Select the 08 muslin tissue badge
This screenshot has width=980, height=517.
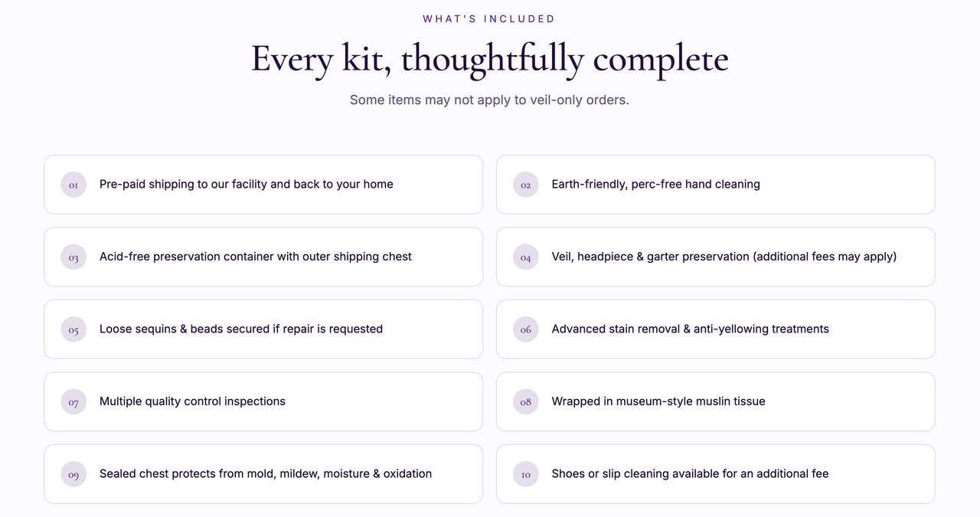[x=526, y=401]
